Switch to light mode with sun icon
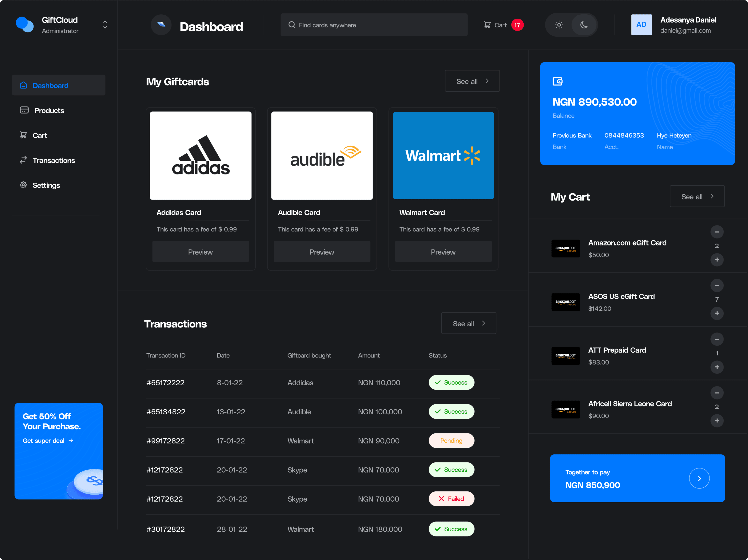This screenshot has height=560, width=748. tap(559, 25)
